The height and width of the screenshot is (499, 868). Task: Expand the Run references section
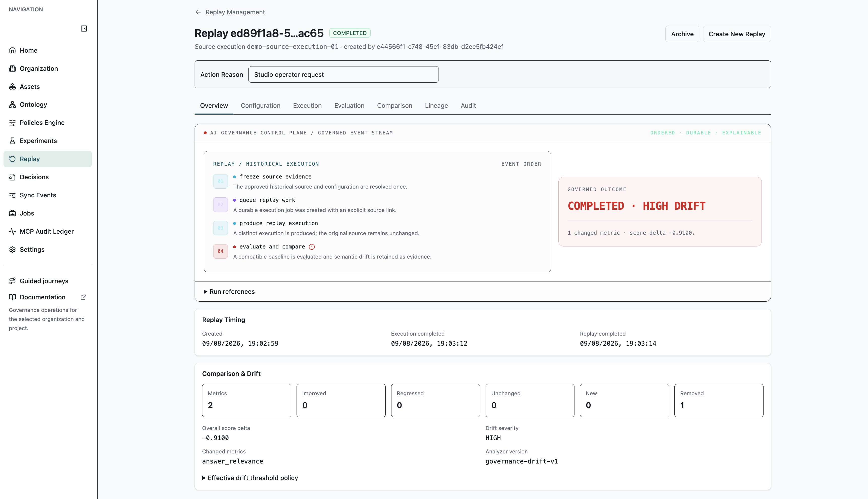[229, 292]
